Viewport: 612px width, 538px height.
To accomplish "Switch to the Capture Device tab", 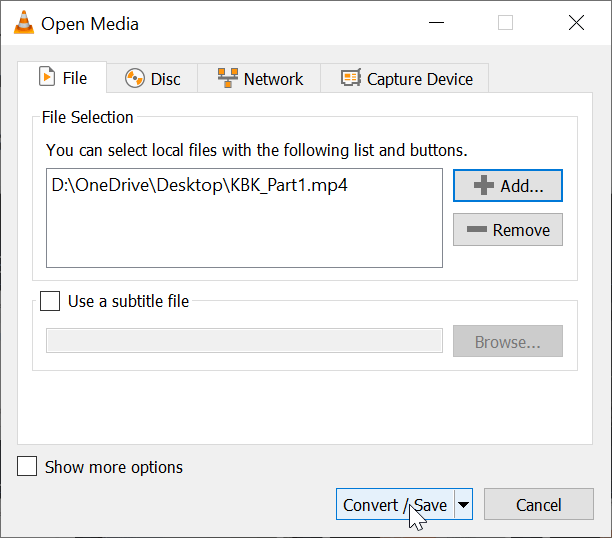I will pyautogui.click(x=404, y=78).
